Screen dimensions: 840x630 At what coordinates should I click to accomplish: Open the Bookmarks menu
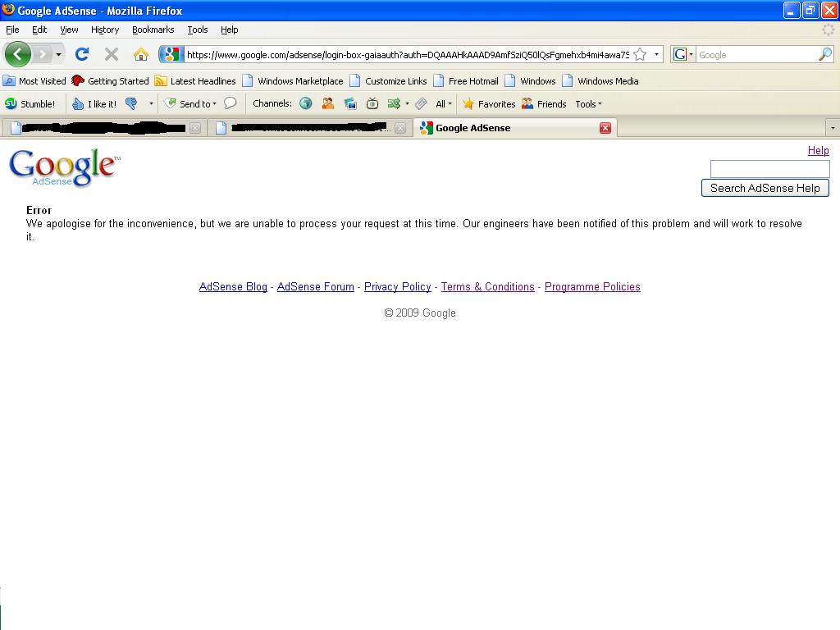pos(153,30)
